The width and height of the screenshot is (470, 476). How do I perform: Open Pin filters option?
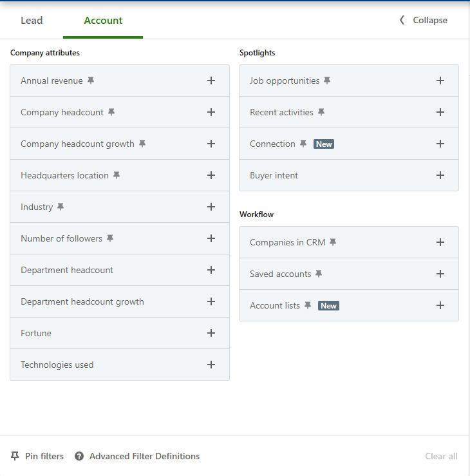[x=37, y=456]
